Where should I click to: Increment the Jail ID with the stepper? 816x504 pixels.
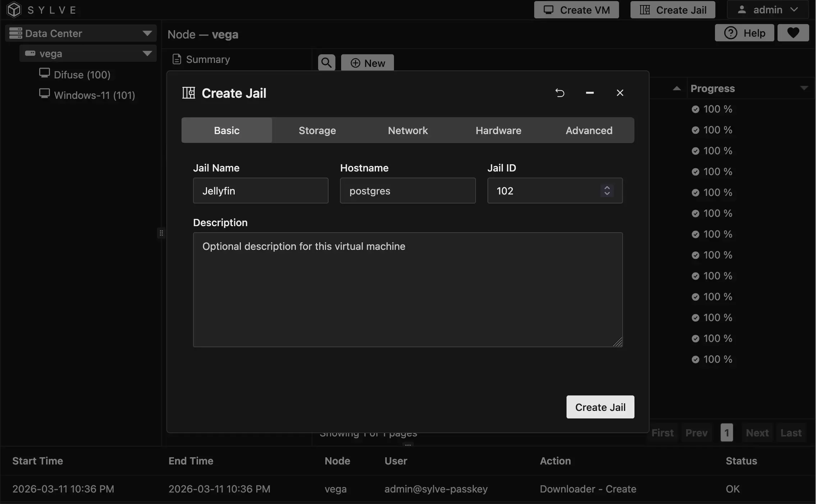607,188
